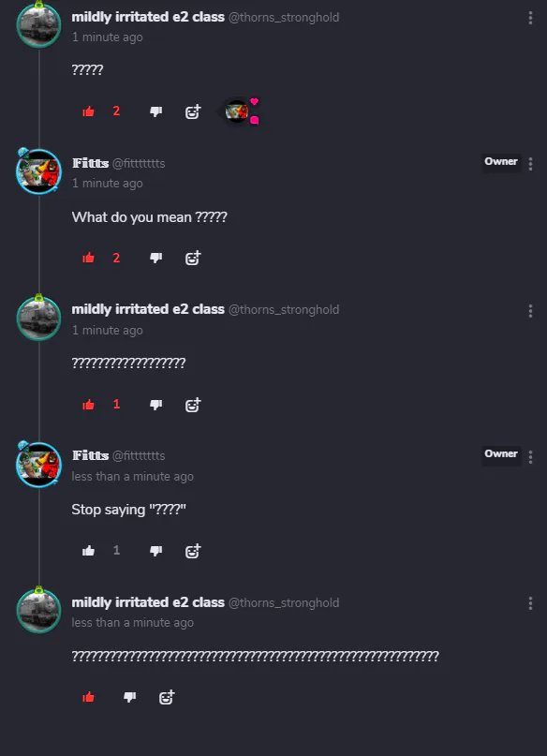Open options menu on "Stop saying" comment
This screenshot has height=756, width=547.
coord(530,456)
